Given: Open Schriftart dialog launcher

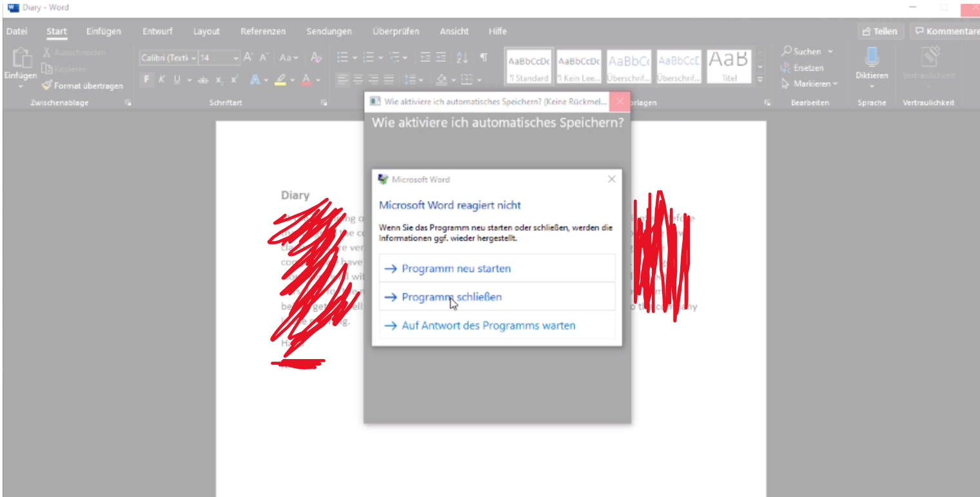Looking at the screenshot, I should point(324,102).
